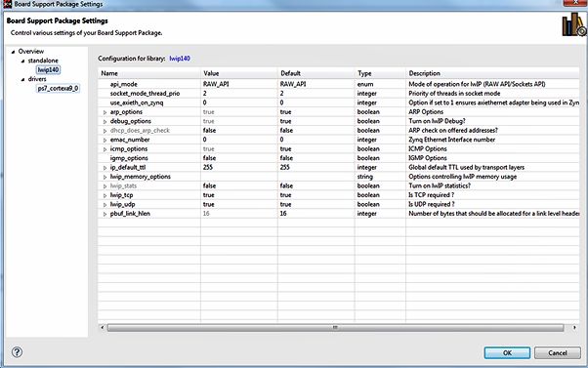This screenshot has height=368, width=588.
Task: Change dhcp_does_arp_check value false
Action: (x=239, y=131)
